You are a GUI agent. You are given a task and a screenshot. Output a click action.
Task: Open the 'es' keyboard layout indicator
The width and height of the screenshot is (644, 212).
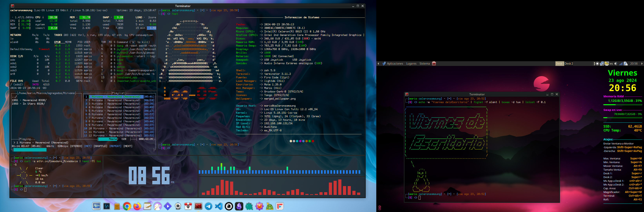click(x=611, y=64)
